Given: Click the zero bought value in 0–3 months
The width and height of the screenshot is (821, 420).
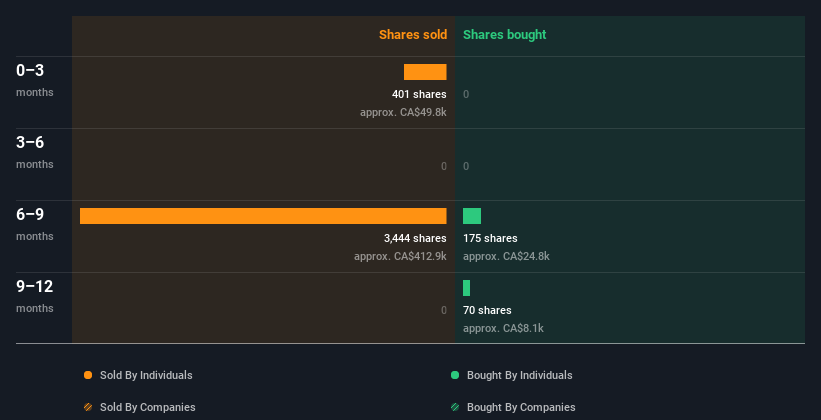Looking at the screenshot, I should (466, 94).
